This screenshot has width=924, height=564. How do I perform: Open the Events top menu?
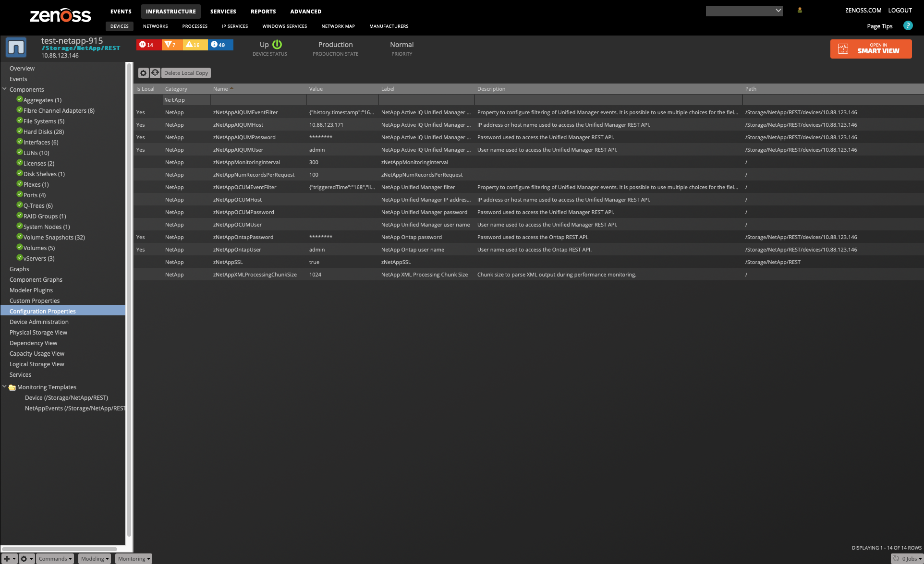tap(121, 12)
